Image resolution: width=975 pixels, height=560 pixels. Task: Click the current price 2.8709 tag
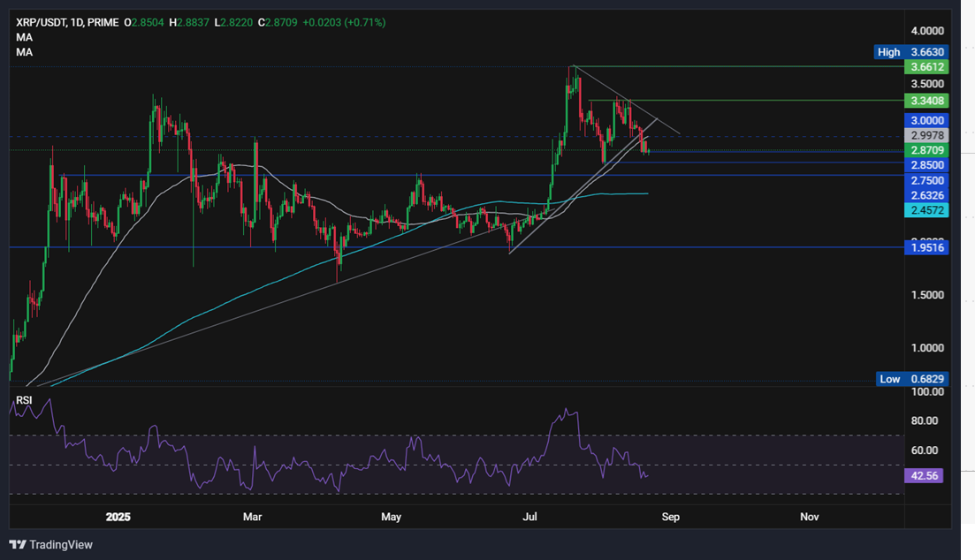[x=926, y=150]
